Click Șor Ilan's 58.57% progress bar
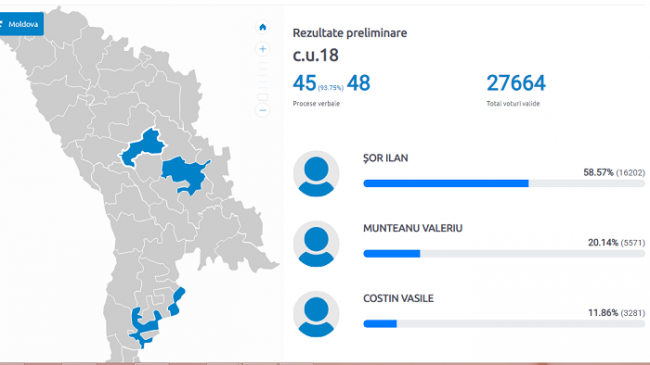650x365 pixels. point(504,183)
